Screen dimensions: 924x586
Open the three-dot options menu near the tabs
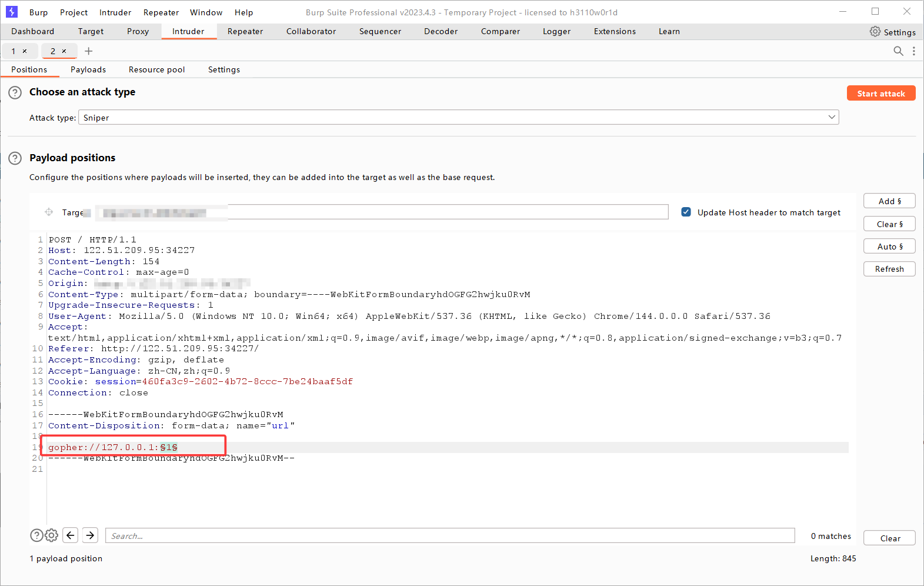(913, 51)
